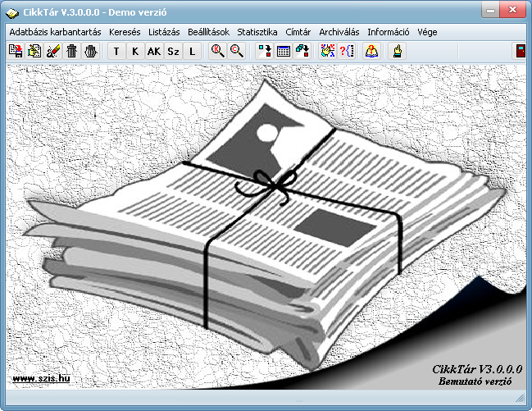Viewport: 532px width, 411px height.
Task: Click the calendar table grid icon
Action: [284, 52]
